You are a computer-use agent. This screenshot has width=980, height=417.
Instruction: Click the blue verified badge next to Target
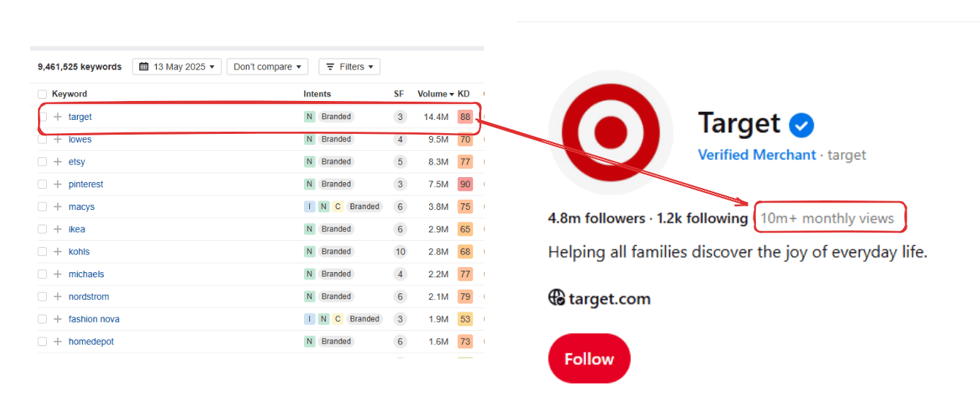pos(801,124)
